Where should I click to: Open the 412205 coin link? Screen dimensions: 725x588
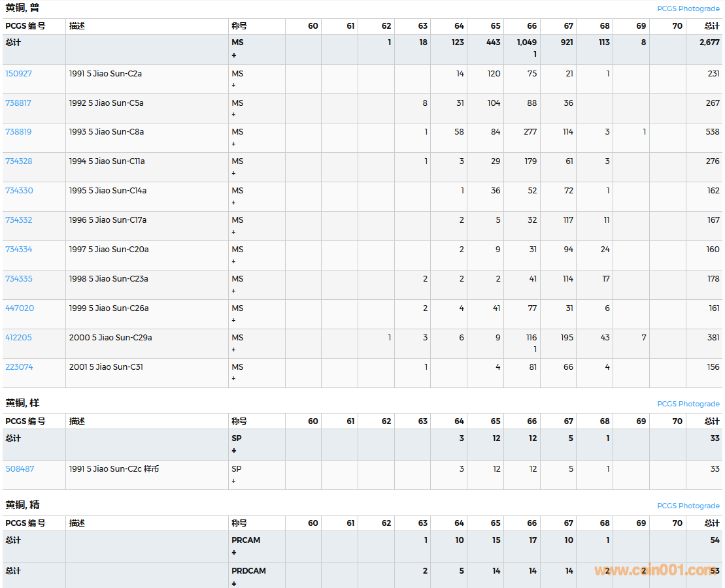pyautogui.click(x=18, y=338)
